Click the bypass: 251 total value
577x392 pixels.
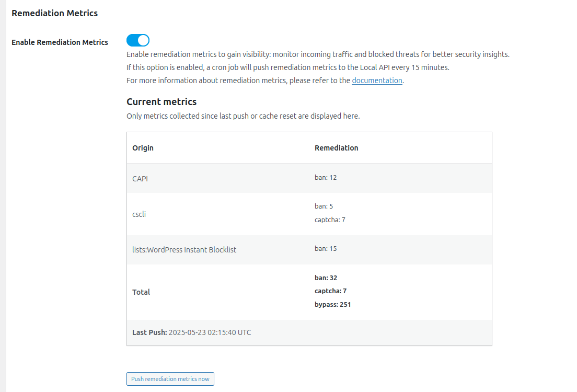[x=332, y=304]
